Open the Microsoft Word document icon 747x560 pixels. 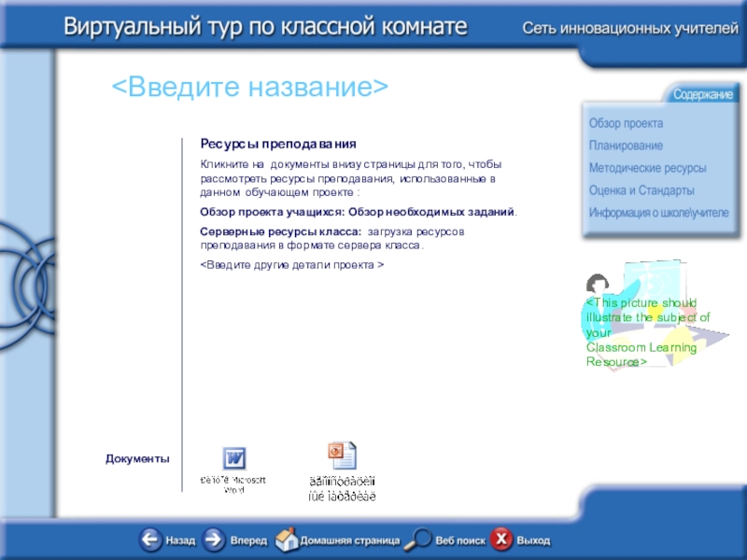(x=233, y=459)
